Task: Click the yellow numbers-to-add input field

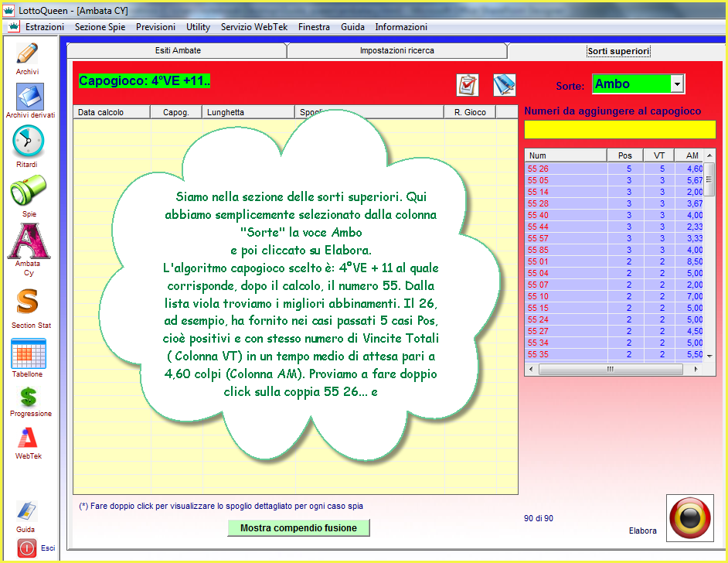Action: tap(620, 129)
